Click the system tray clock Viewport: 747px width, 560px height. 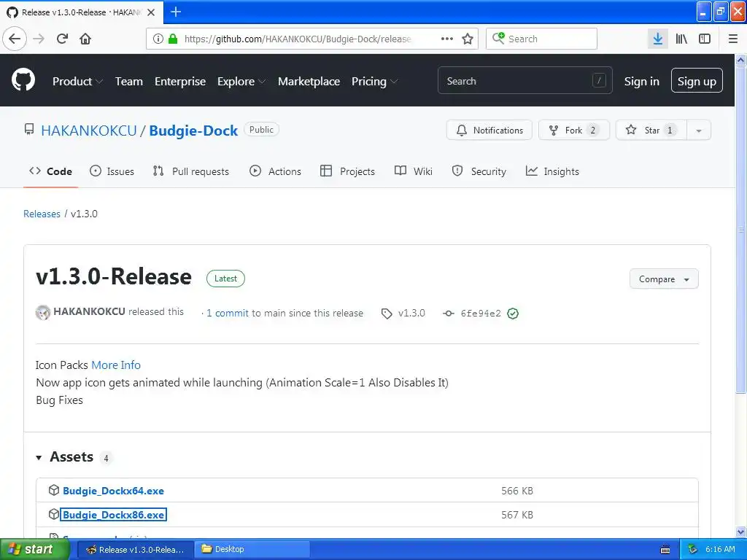pyautogui.click(x=720, y=549)
